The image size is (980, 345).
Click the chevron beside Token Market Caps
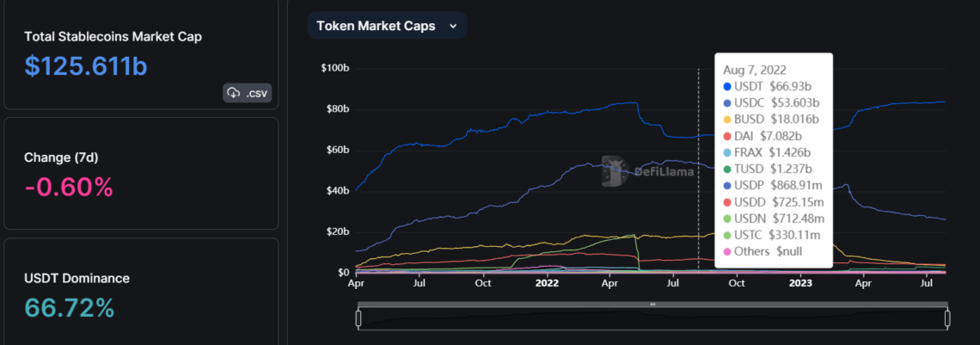453,26
